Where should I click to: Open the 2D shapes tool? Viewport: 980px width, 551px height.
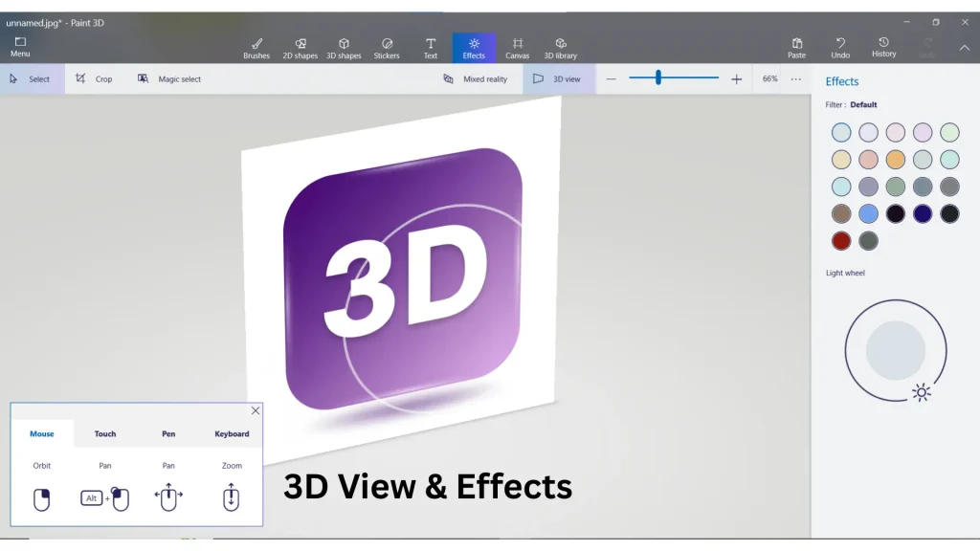coord(300,46)
